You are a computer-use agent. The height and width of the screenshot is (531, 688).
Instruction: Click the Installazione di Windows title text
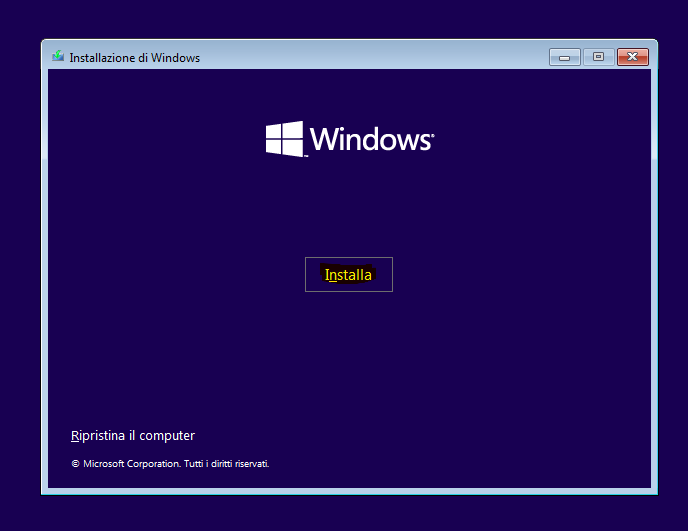click(134, 58)
